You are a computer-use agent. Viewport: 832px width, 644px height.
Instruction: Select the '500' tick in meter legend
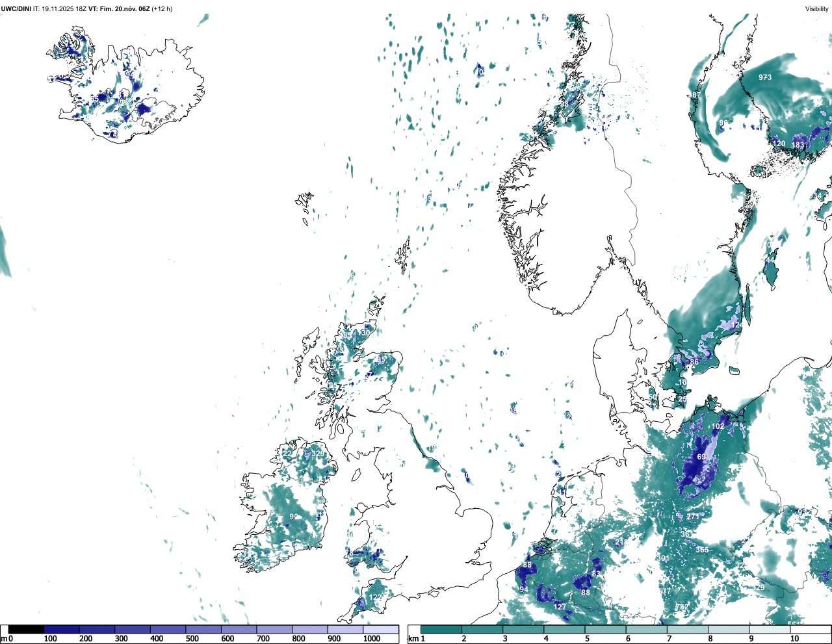192,639
